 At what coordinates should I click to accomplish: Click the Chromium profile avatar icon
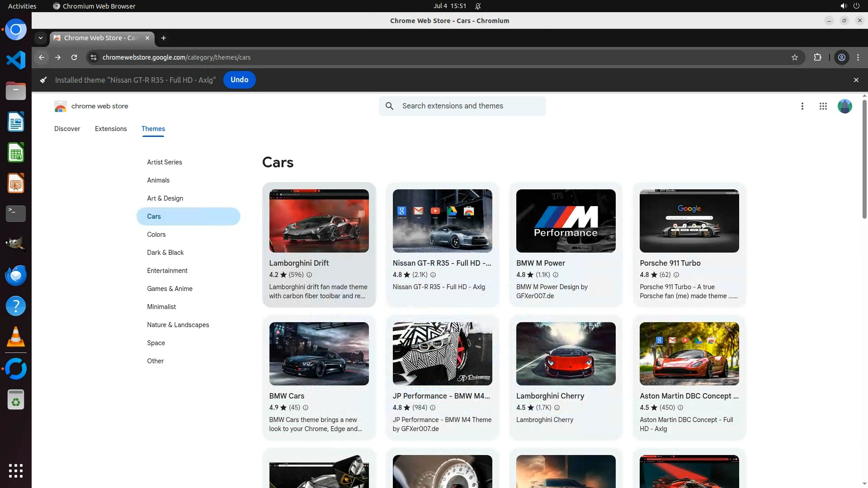841,57
